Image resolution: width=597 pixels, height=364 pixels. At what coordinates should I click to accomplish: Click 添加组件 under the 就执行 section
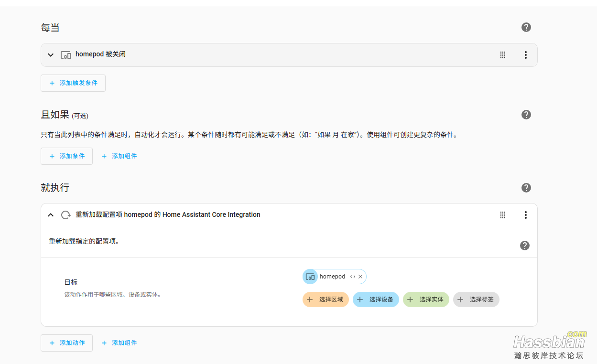point(119,343)
